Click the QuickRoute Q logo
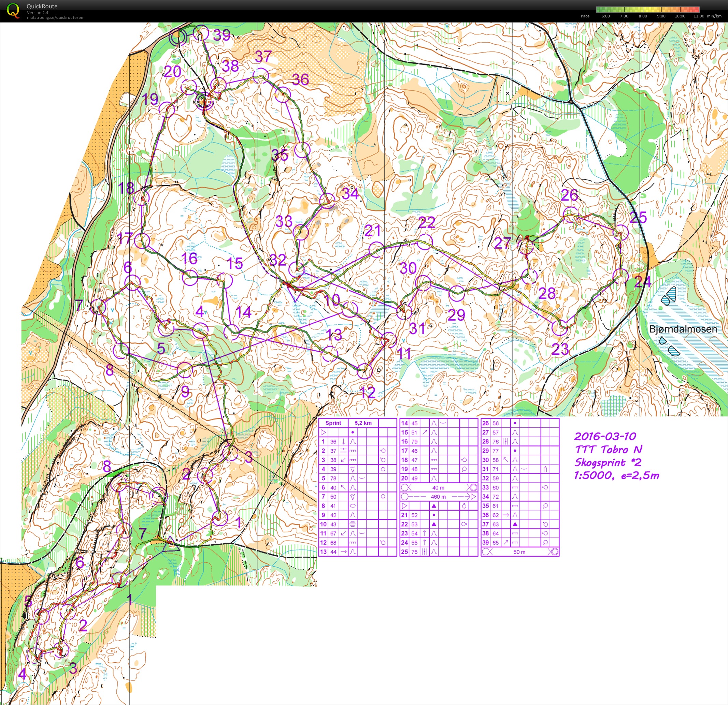Screen dimensions: 728x705 (13, 10)
